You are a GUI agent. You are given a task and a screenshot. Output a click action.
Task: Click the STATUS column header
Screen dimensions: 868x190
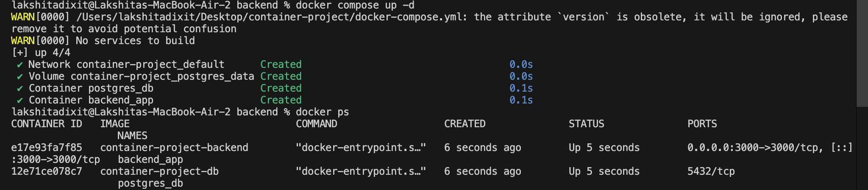tap(586, 124)
